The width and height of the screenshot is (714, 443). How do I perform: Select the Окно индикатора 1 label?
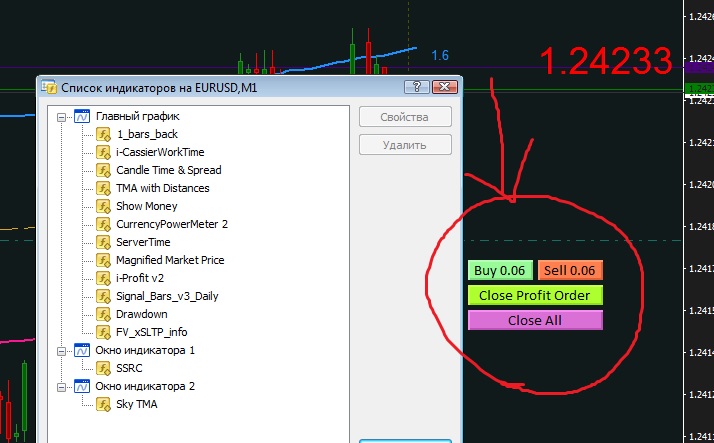145,351
